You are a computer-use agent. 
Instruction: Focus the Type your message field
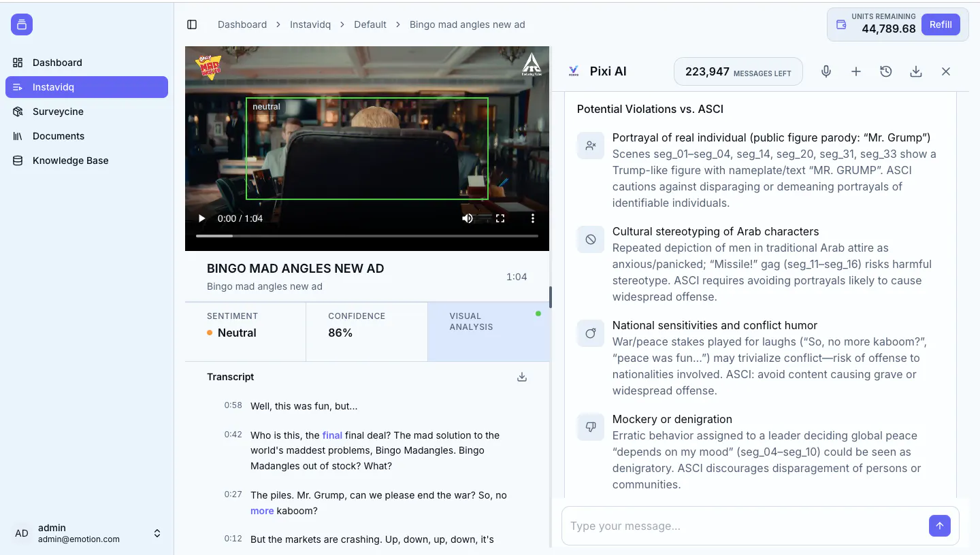pyautogui.click(x=745, y=526)
